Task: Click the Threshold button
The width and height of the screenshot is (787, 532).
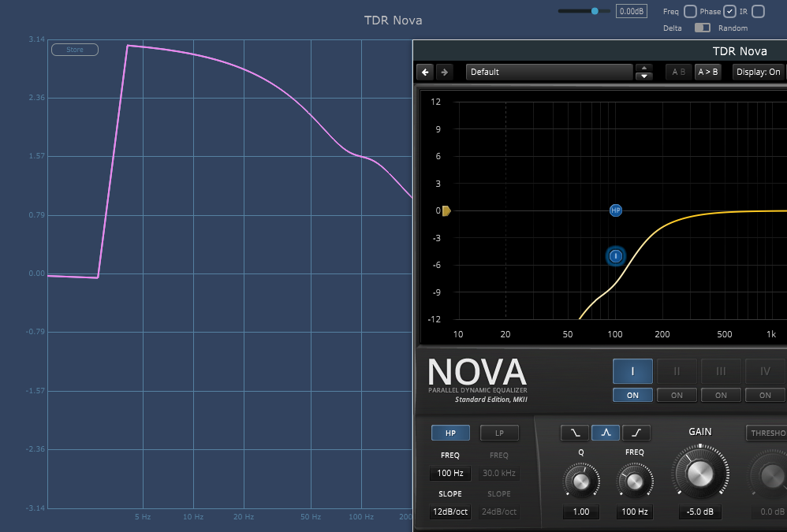Action: pyautogui.click(x=767, y=433)
